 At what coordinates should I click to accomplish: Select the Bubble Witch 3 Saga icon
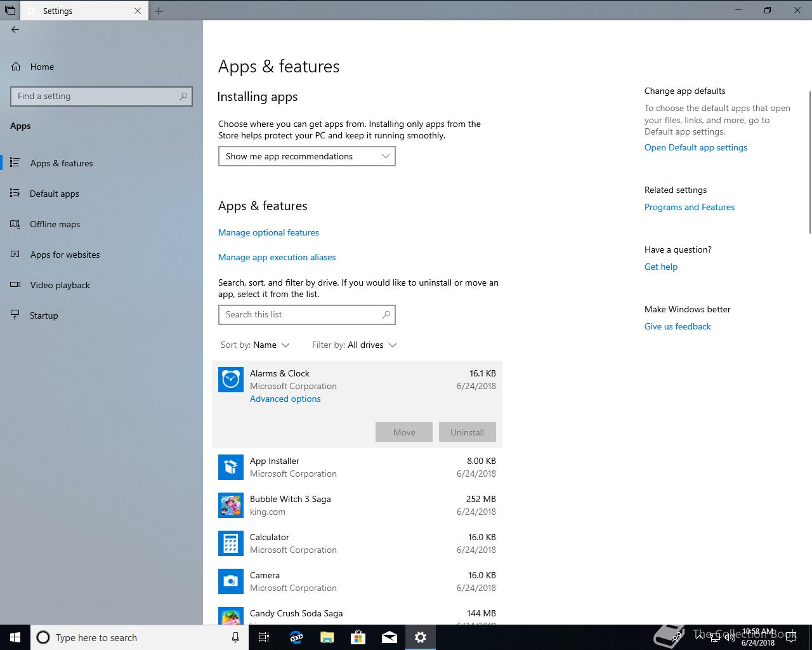[x=231, y=505]
